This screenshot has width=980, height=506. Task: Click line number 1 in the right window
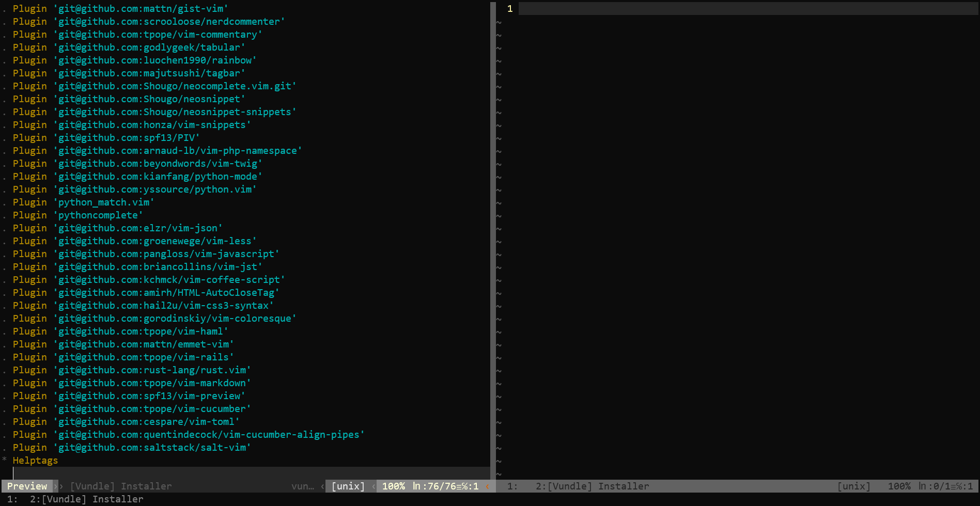click(x=510, y=9)
